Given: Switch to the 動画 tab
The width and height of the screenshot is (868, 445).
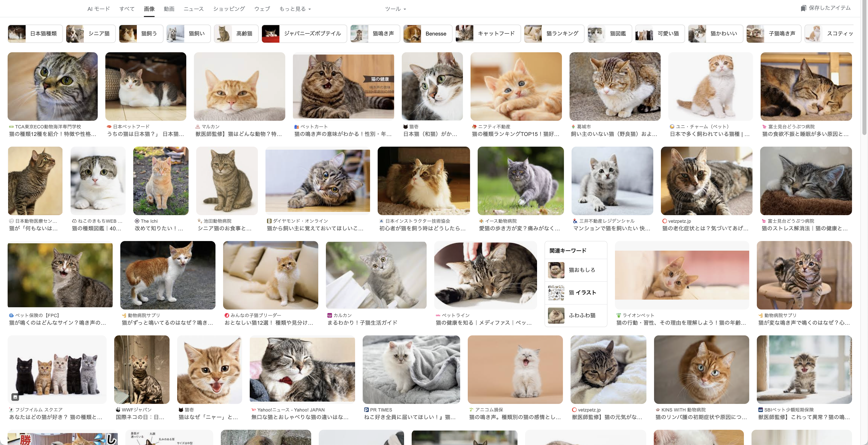Looking at the screenshot, I should coord(169,9).
